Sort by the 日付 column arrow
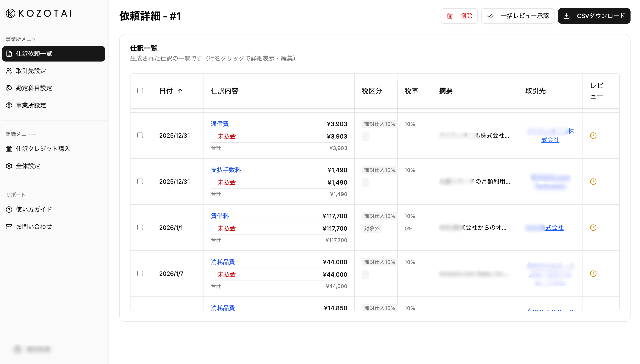Screen dimensions: 640x364 coord(180,91)
